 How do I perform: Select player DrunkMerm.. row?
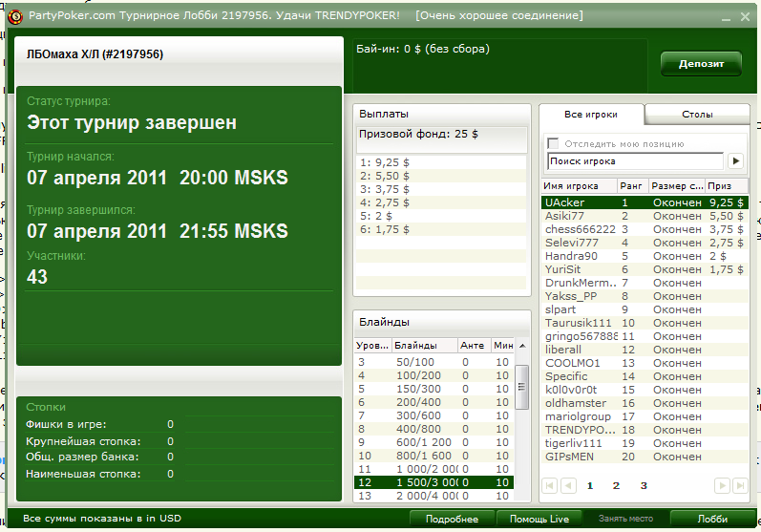[x=645, y=283]
